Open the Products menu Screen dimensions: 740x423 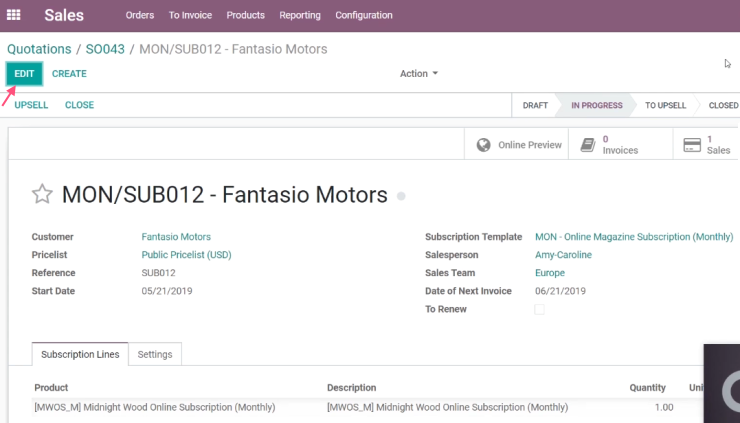245,15
